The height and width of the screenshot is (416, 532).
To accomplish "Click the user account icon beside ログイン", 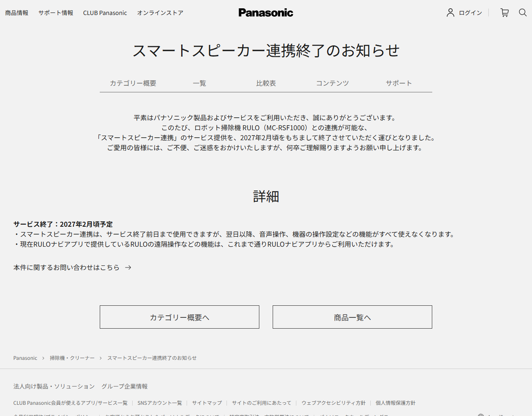I will pyautogui.click(x=451, y=13).
